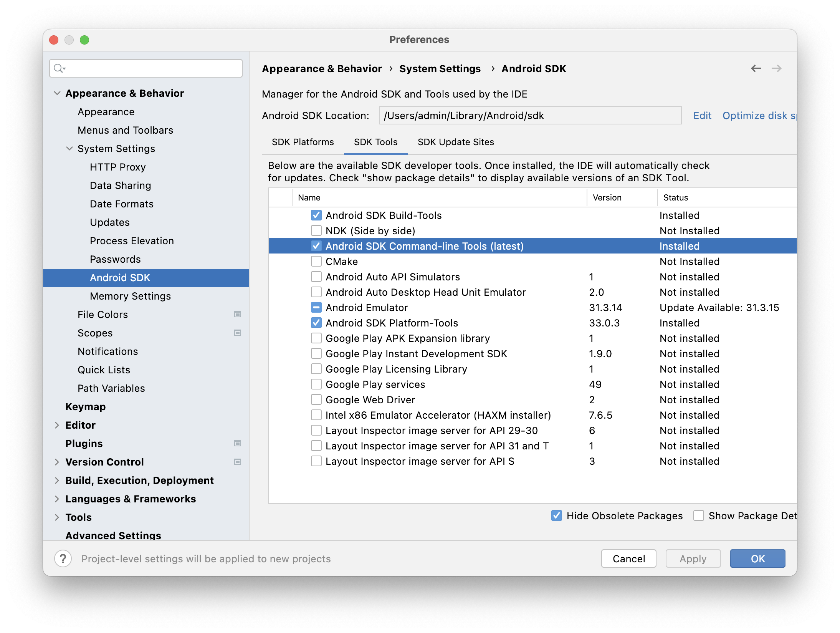Check the CMake package checkbox

click(x=316, y=261)
